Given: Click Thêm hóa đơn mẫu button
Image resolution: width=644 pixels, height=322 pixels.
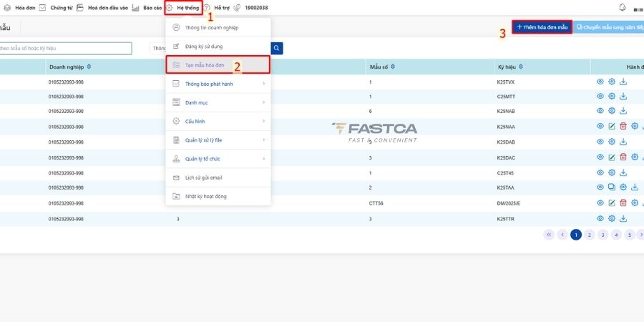Looking at the screenshot, I should click(542, 27).
